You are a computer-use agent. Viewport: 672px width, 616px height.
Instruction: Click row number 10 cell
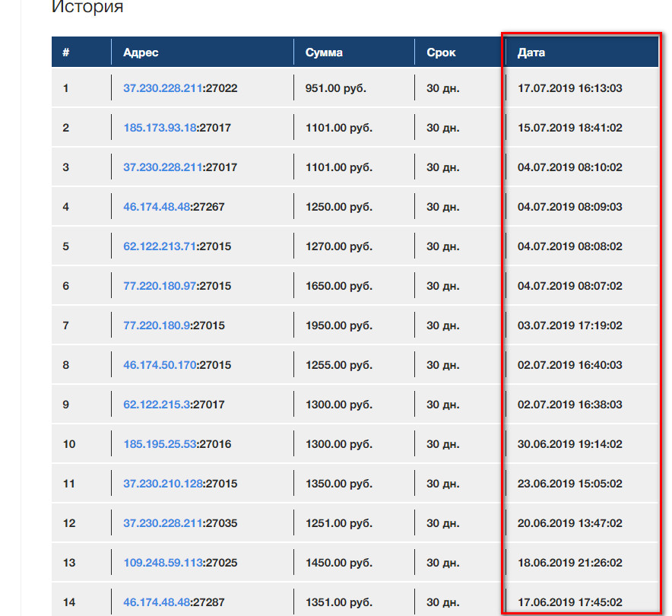69,444
